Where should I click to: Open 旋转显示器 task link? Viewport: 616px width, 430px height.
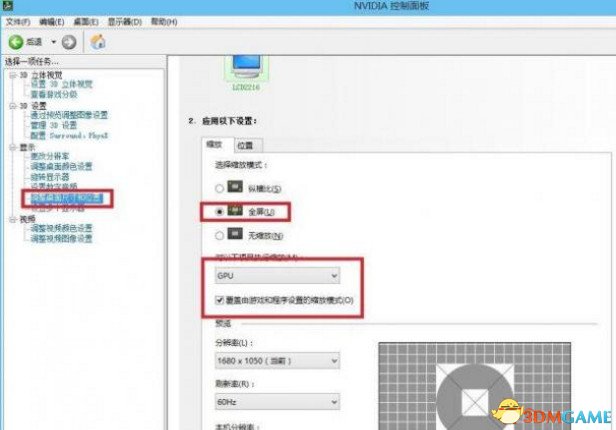tap(50, 176)
